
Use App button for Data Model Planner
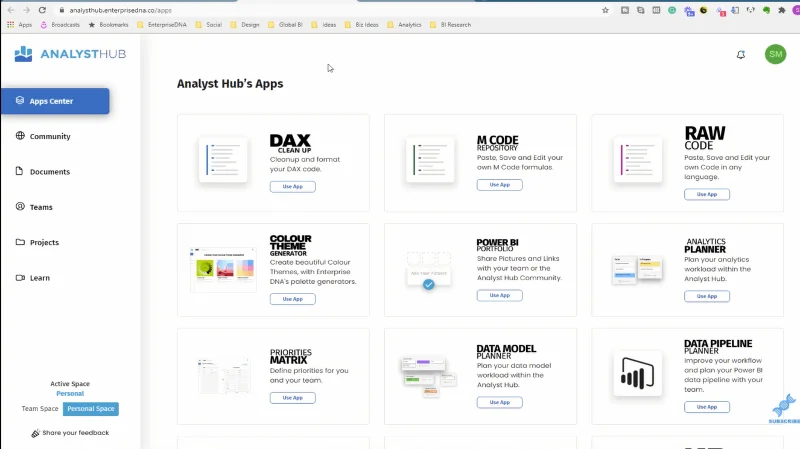(x=499, y=403)
